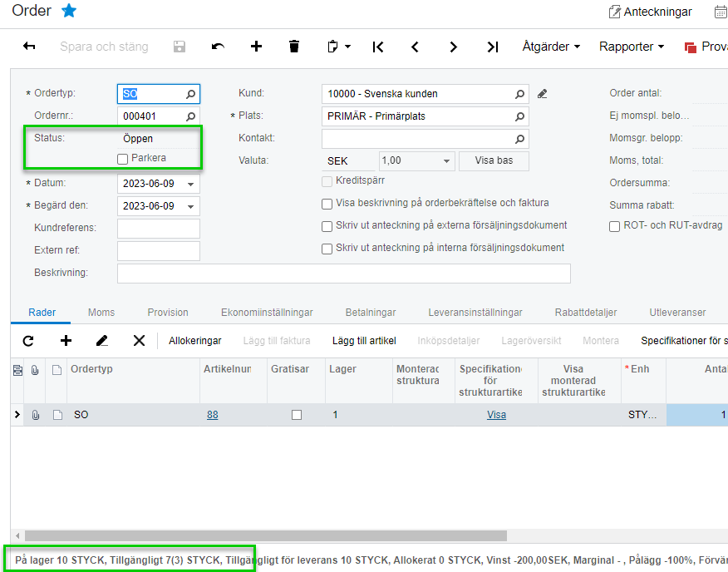728x572 pixels.
Task: Open the Rabattdetaljer tab
Action: [x=586, y=313]
